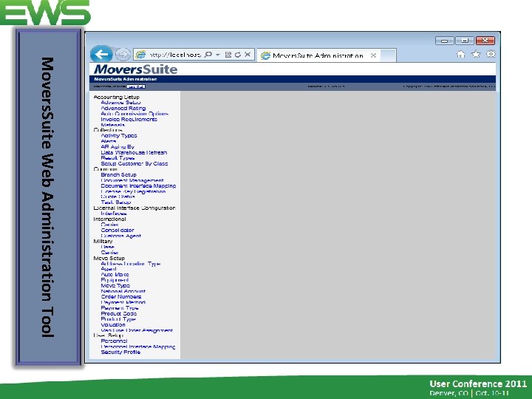Open the Data Warehouse Refresh link
Screen dimensions: 532x399
(134, 153)
